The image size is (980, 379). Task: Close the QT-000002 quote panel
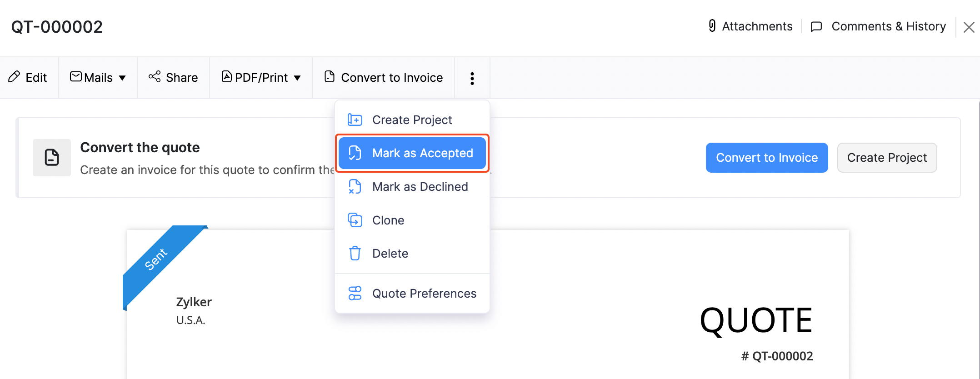pos(969,27)
